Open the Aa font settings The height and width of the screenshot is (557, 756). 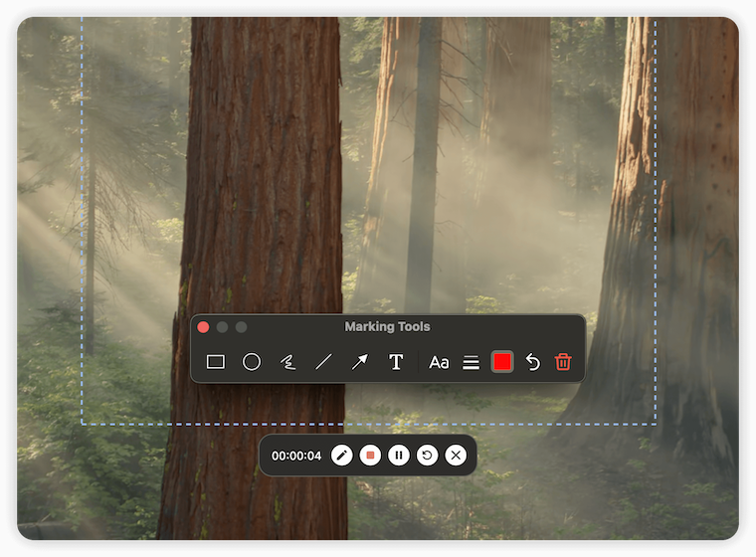[x=439, y=362]
